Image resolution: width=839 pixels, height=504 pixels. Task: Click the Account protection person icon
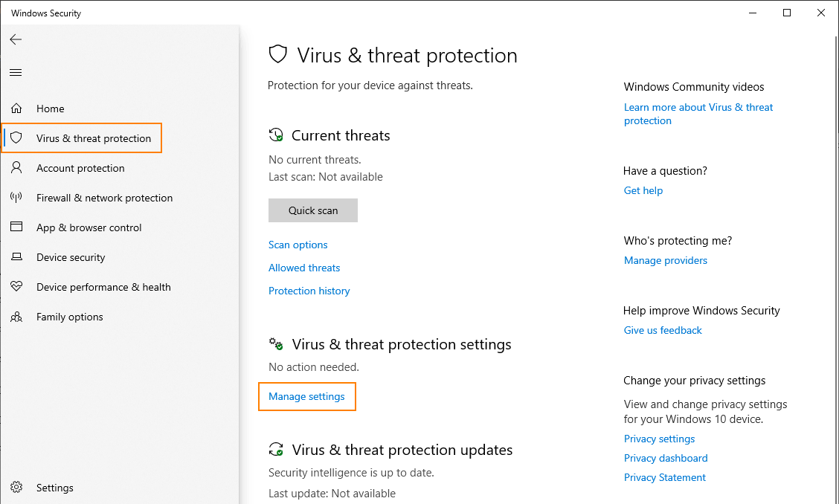pos(16,168)
